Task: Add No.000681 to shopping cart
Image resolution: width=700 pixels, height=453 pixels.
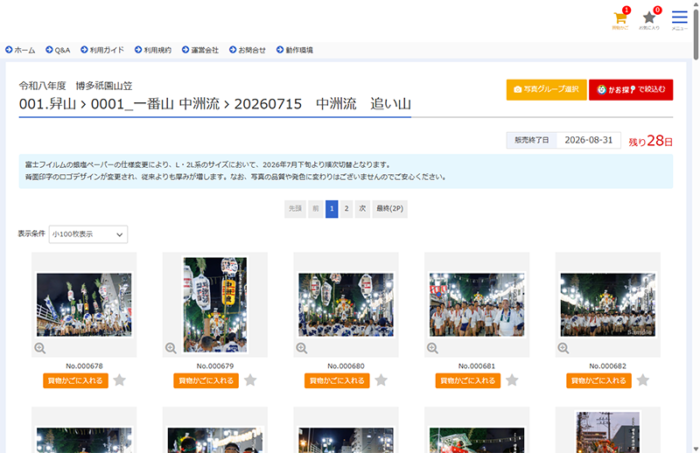Action: (x=468, y=381)
